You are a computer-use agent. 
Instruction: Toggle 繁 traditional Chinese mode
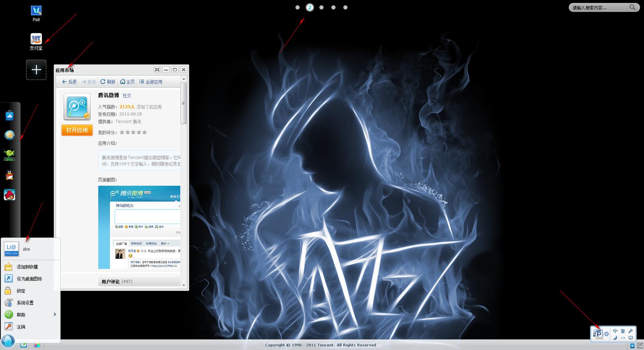623,331
